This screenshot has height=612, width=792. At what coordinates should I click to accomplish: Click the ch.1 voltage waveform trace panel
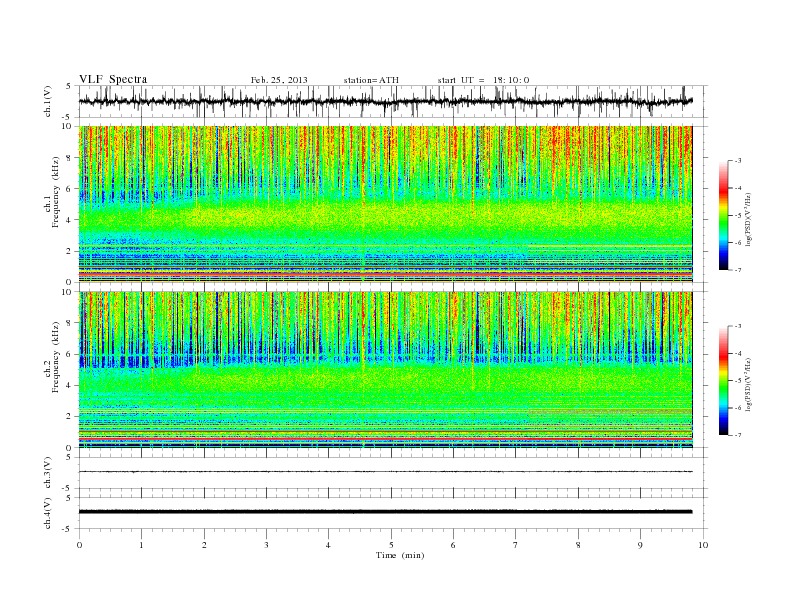tap(393, 101)
